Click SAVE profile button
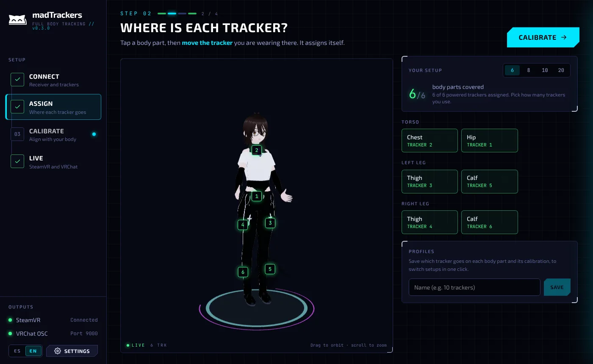593x364 pixels. tap(557, 287)
